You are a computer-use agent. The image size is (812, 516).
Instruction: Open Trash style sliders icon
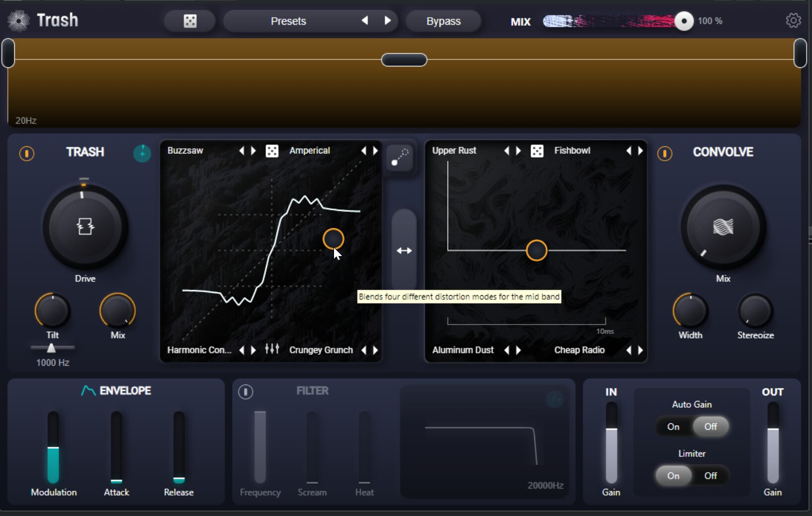click(272, 349)
